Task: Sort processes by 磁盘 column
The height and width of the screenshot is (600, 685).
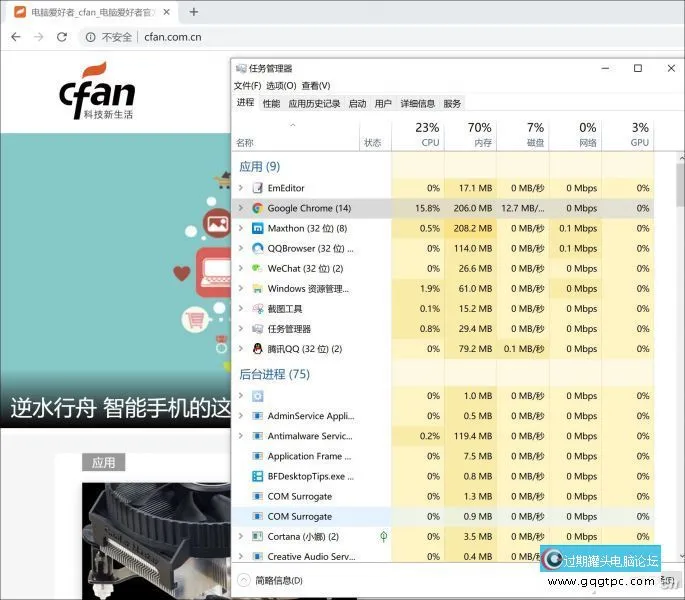Action: pyautogui.click(x=523, y=135)
